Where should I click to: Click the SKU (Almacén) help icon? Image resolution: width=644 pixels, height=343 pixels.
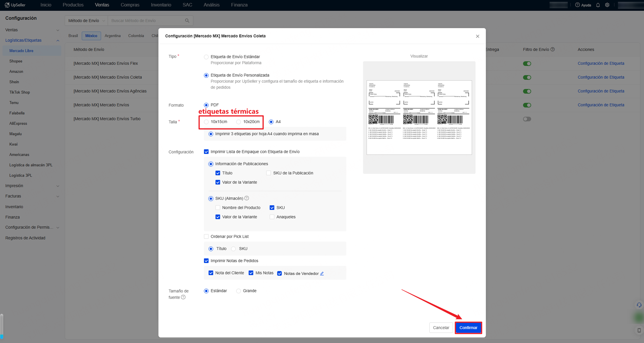(x=246, y=198)
